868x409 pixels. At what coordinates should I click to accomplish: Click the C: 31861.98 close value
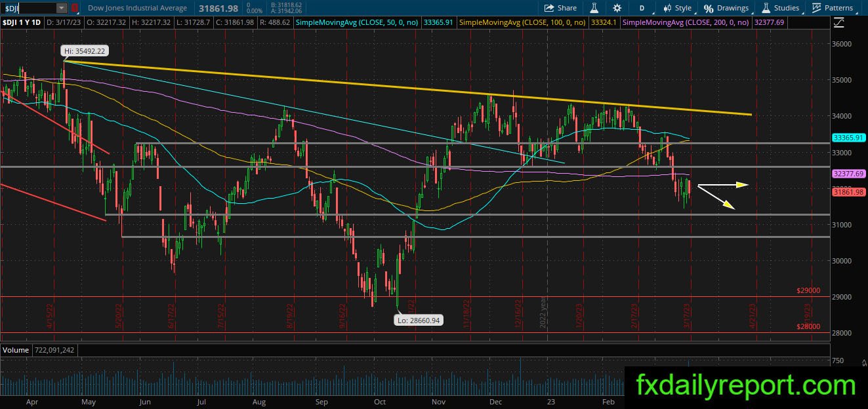(x=235, y=22)
